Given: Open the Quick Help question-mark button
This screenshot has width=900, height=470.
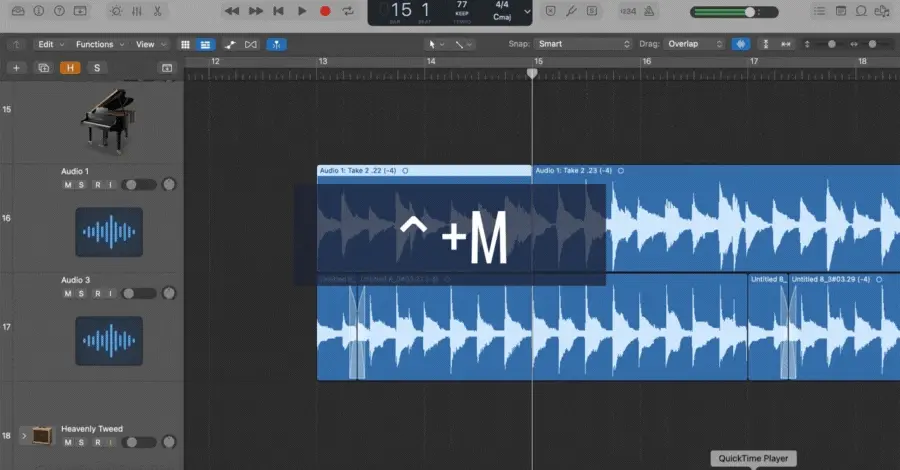Looking at the screenshot, I should tap(59, 11).
